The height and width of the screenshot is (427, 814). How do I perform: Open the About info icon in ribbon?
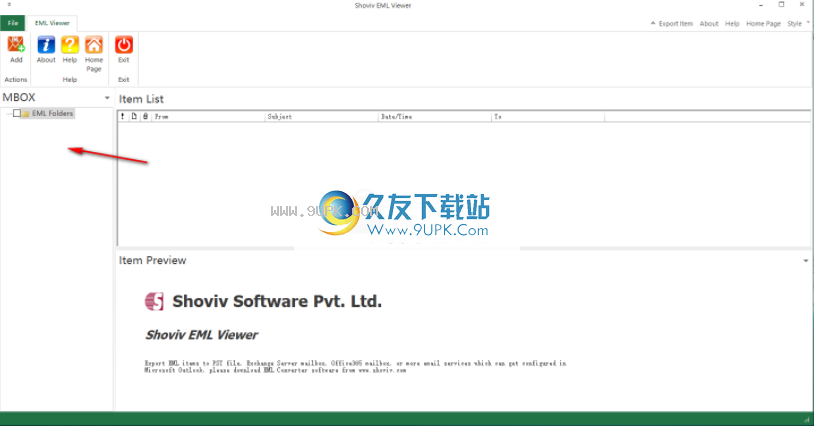click(x=46, y=45)
